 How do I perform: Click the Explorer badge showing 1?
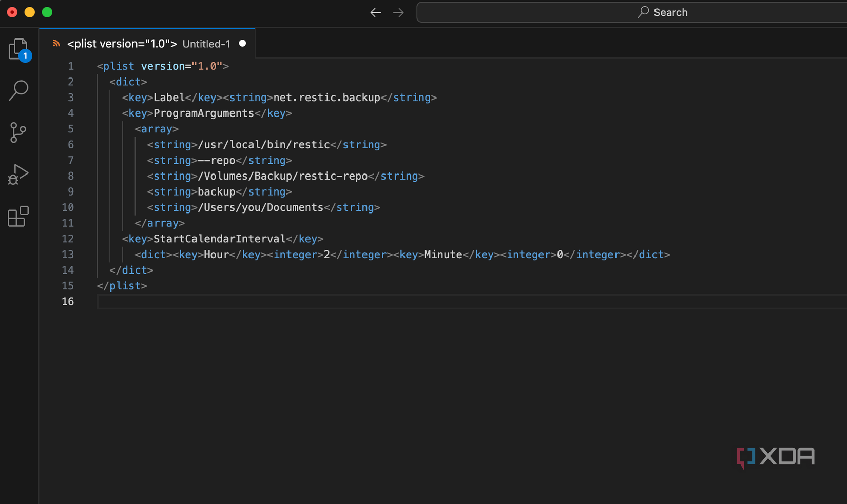[x=25, y=56]
